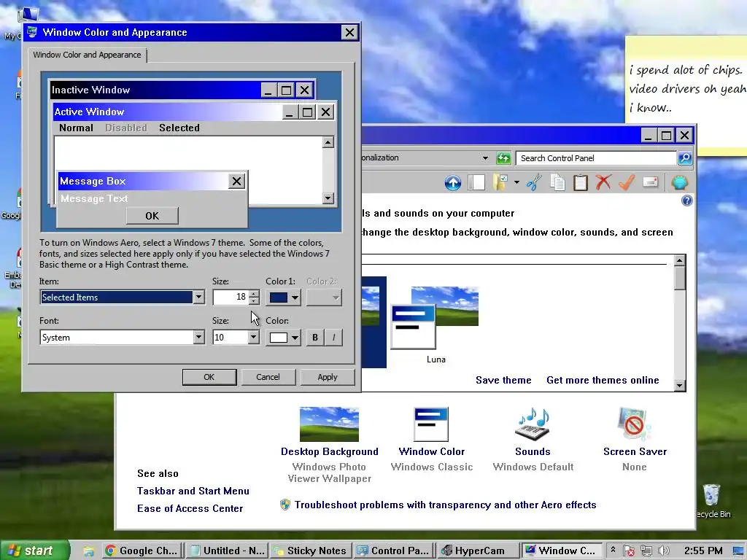Open the font Size dropdown showing 10
The image size is (747, 560).
253,337
